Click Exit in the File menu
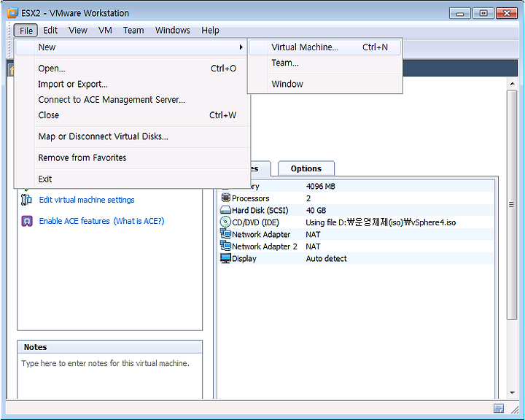The width and height of the screenshot is (525, 420). click(132, 179)
